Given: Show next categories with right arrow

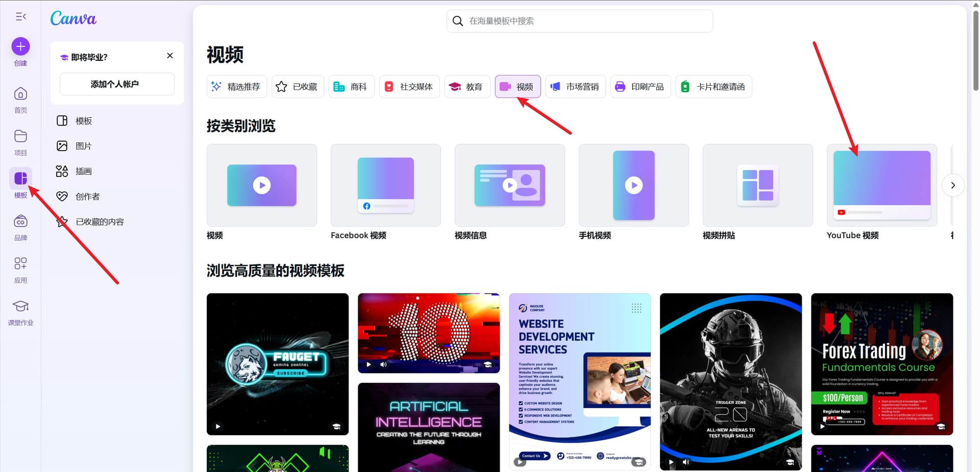Looking at the screenshot, I should click(x=953, y=185).
